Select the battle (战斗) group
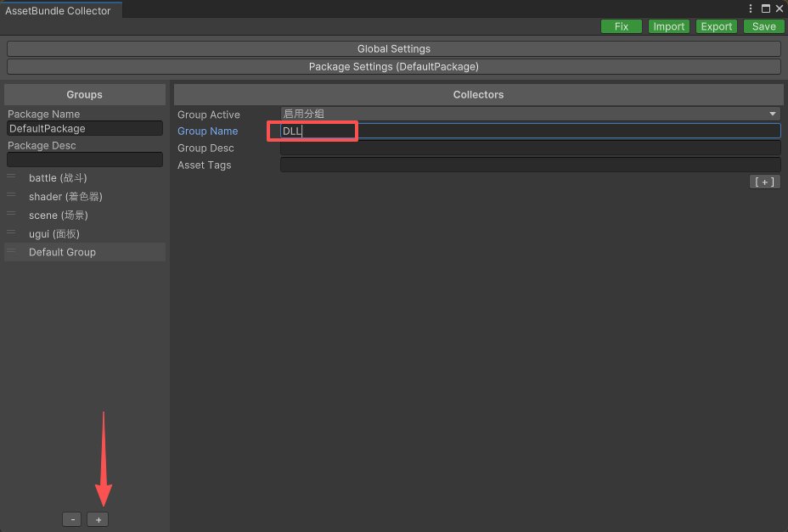This screenshot has width=788, height=532. coord(85,178)
